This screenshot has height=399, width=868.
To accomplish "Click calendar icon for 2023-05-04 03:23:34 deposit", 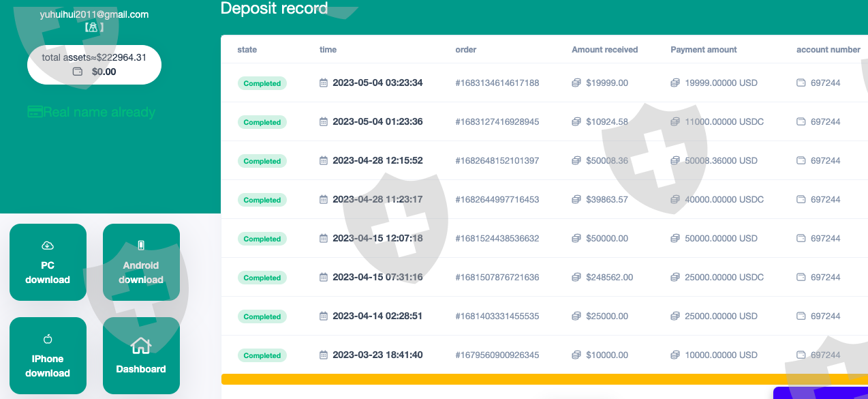I will coord(324,83).
